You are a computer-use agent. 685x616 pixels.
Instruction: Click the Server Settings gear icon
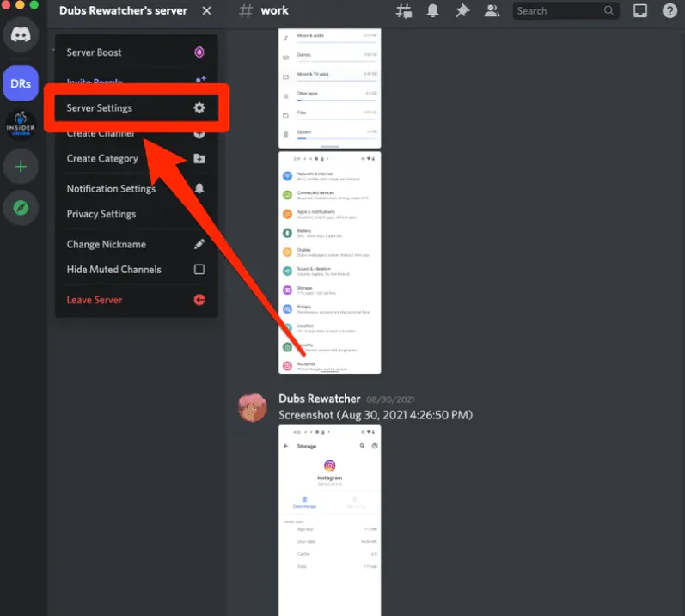[x=199, y=108]
